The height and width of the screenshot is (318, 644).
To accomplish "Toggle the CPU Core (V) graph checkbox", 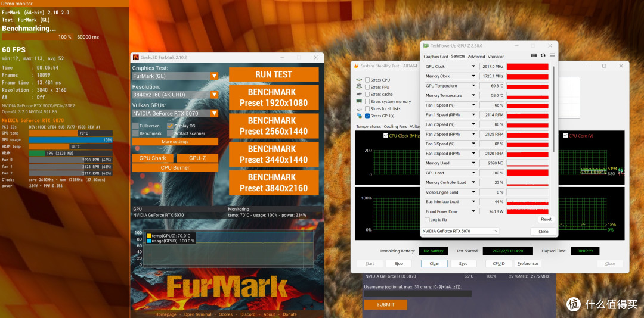I will pos(565,136).
